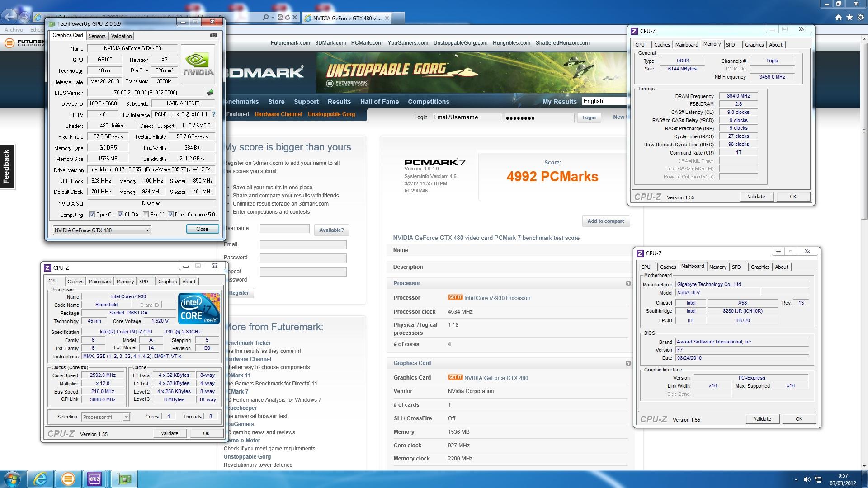Open the Processor #1 selection dropdown
Image resolution: width=868 pixels, height=488 pixels.
(x=106, y=417)
